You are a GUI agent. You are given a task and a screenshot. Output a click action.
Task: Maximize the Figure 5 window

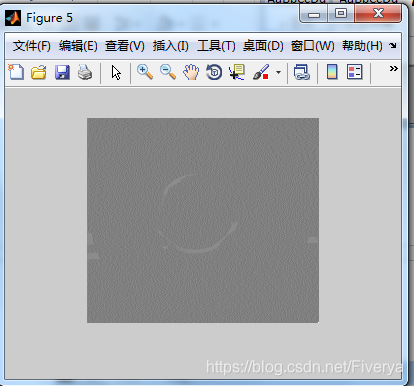341,14
